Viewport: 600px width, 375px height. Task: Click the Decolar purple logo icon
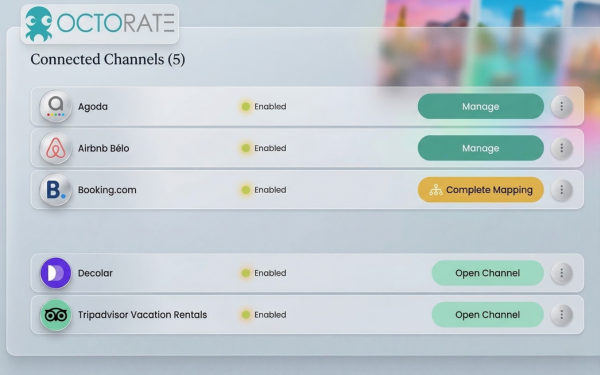(x=56, y=273)
